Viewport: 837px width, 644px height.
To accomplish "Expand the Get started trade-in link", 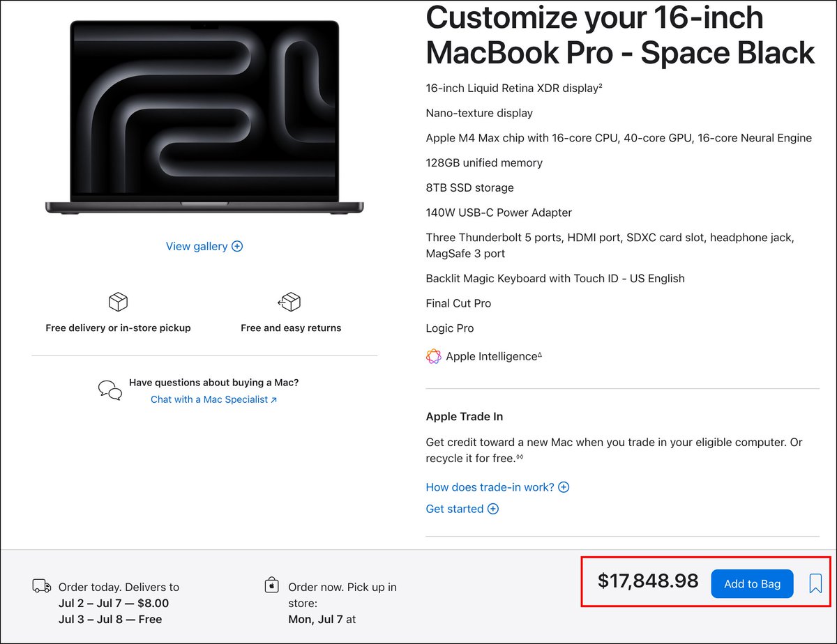I will coord(462,509).
